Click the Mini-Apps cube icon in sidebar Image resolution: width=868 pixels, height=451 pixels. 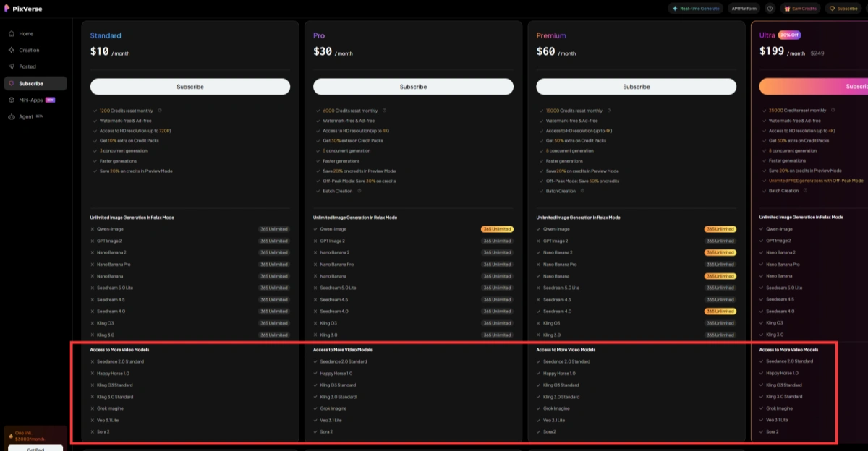click(12, 100)
